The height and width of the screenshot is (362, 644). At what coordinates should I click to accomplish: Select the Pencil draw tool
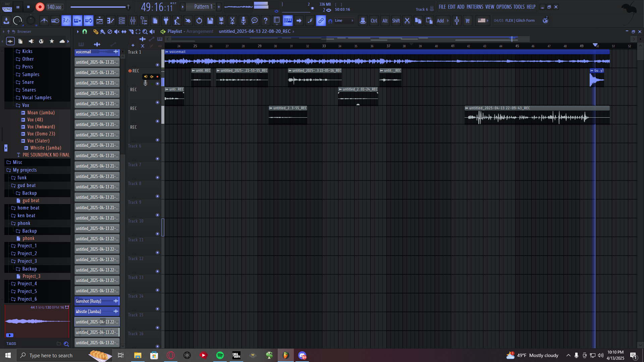click(96, 32)
